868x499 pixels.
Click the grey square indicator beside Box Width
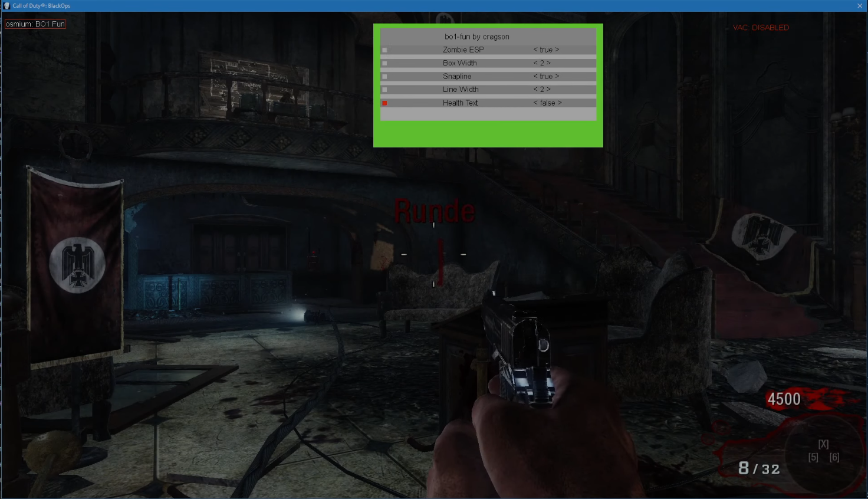coord(385,63)
